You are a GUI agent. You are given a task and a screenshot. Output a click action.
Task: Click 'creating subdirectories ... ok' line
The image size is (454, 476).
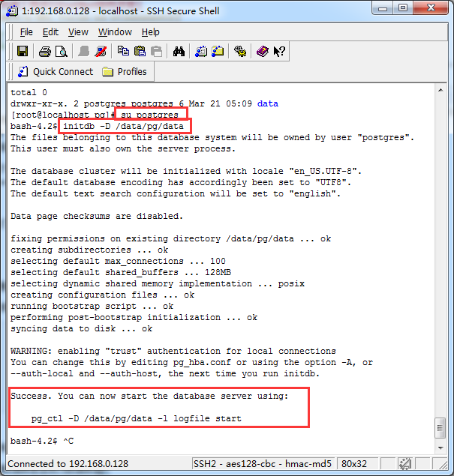(x=89, y=250)
